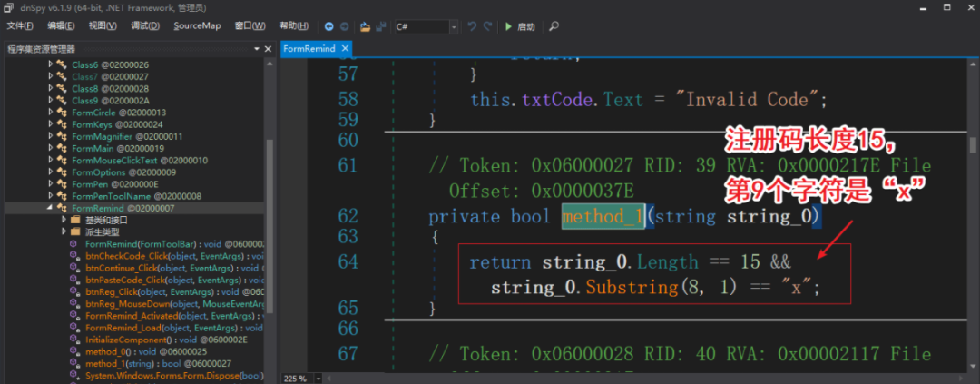Click the code editor vertical scrollbar
Screen dimensions: 980x384
click(x=973, y=145)
